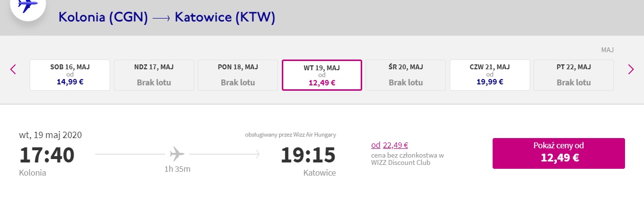Click the 19,99 € price on Thursday
The image size is (644, 201).
(490, 81)
